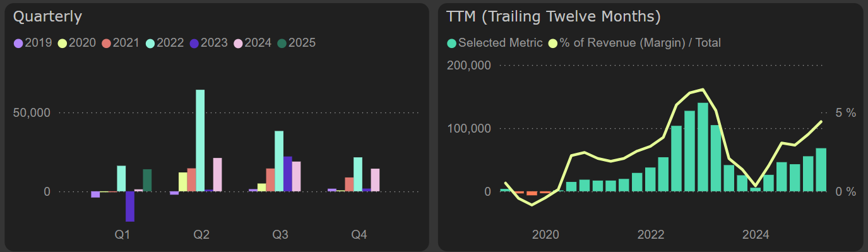Viewport: 868px width, 252px height.
Task: Click the TTM (Trailing Twelve Months) title
Action: 553,16
